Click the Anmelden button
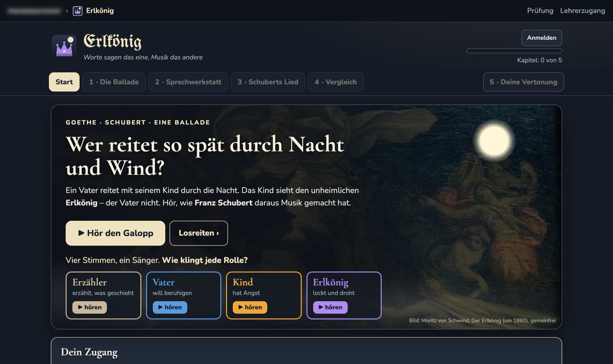The height and width of the screenshot is (364, 613). point(541,38)
